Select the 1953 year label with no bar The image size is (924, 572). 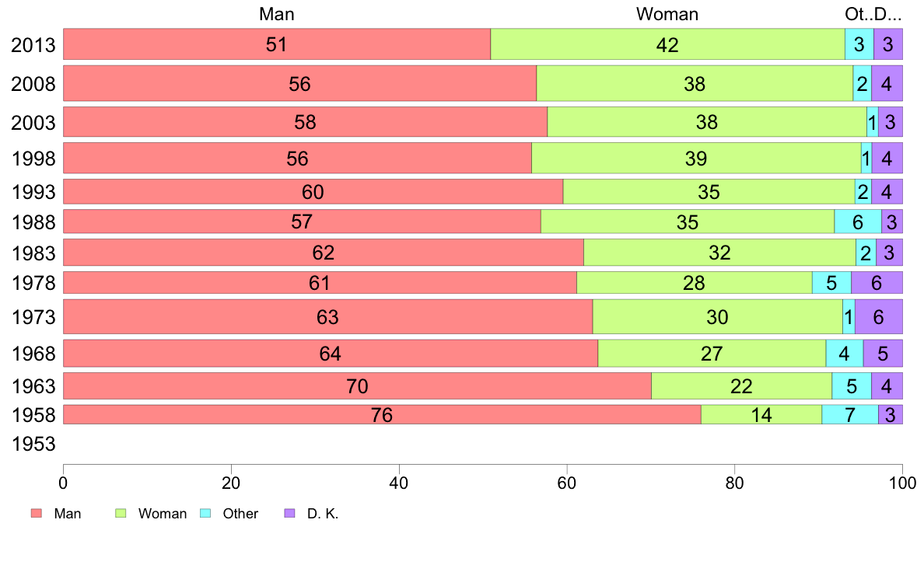point(33,445)
